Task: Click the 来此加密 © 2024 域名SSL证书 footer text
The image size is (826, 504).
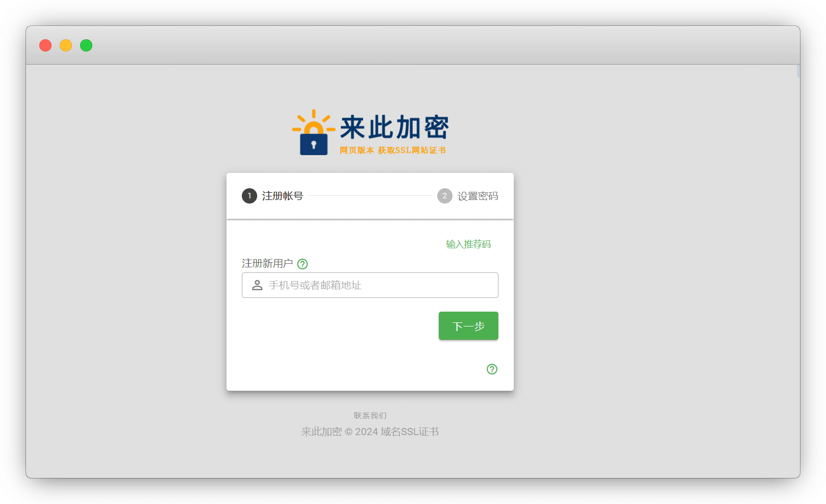Action: [370, 432]
